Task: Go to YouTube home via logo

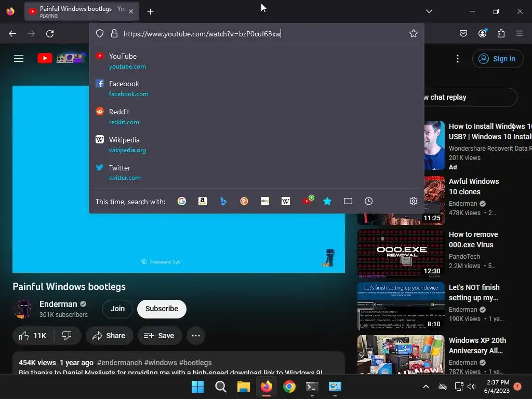Action: point(62,58)
